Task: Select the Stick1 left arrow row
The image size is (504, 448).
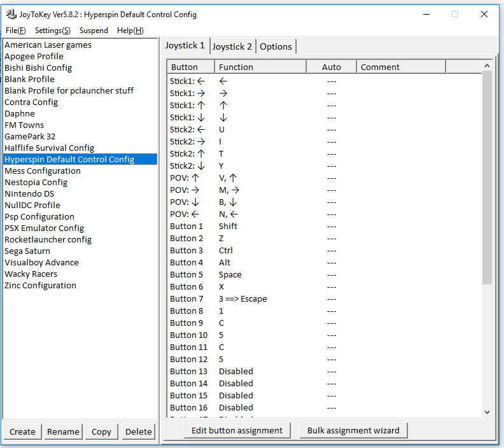Action: [325, 81]
